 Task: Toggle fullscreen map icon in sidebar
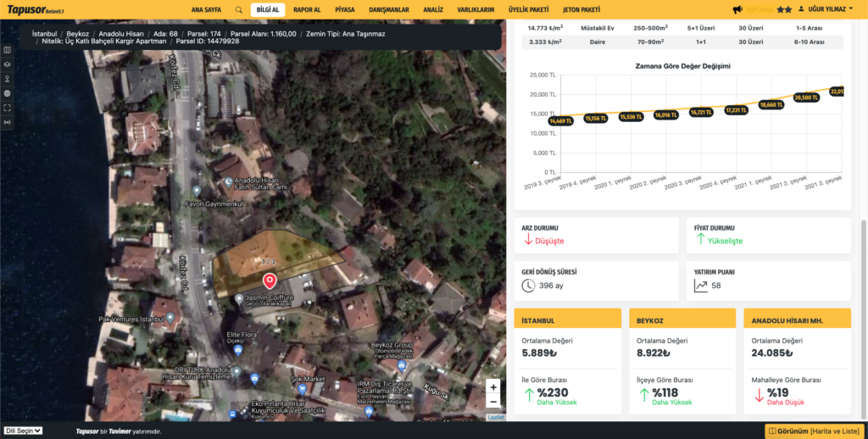tap(8, 108)
